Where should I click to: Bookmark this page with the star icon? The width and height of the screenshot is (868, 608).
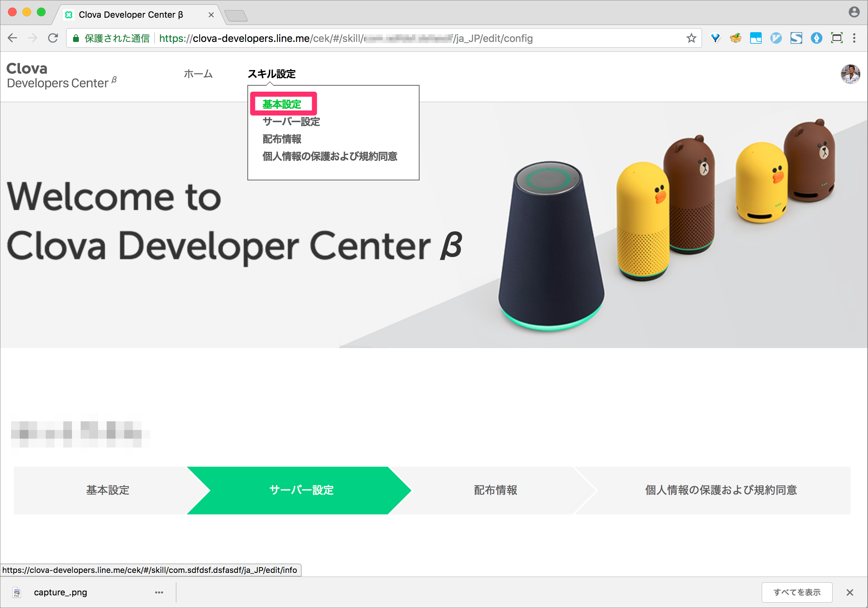[x=691, y=38]
